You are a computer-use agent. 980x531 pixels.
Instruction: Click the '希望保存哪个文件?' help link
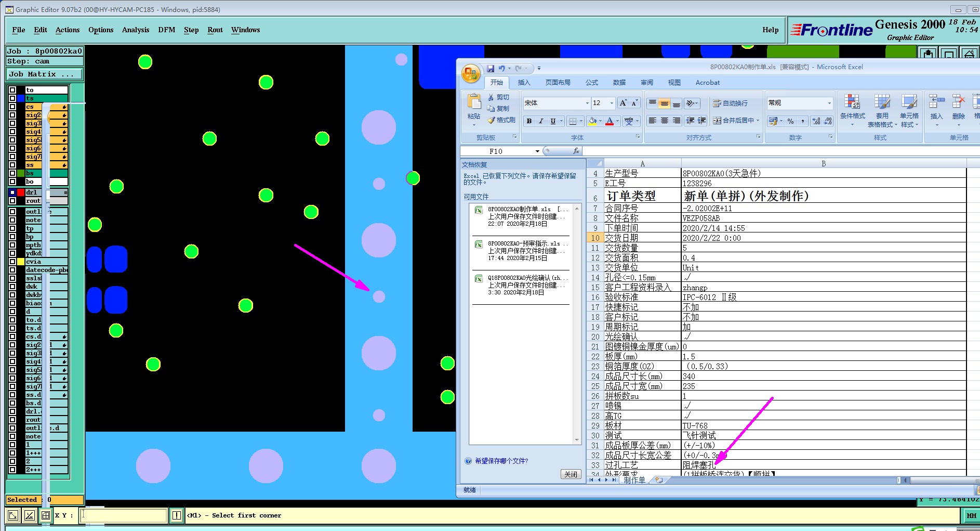501,461
